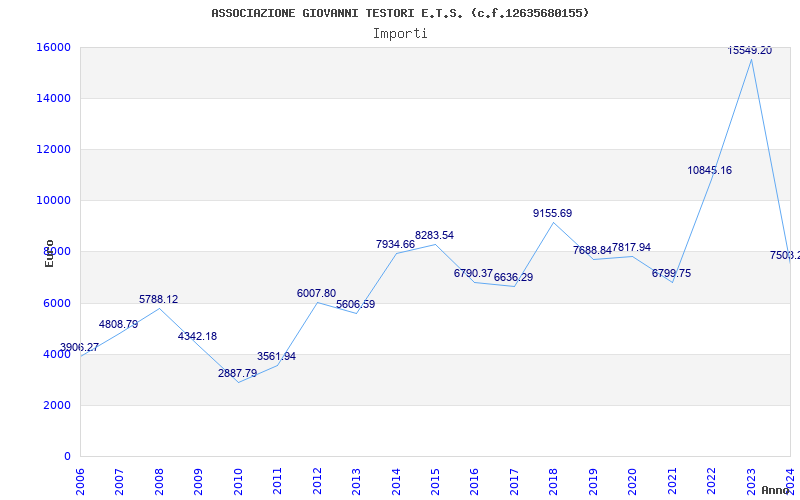This screenshot has width=800, height=500.
Task: Click the 3561.94 data label
Action: pyautogui.click(x=276, y=356)
